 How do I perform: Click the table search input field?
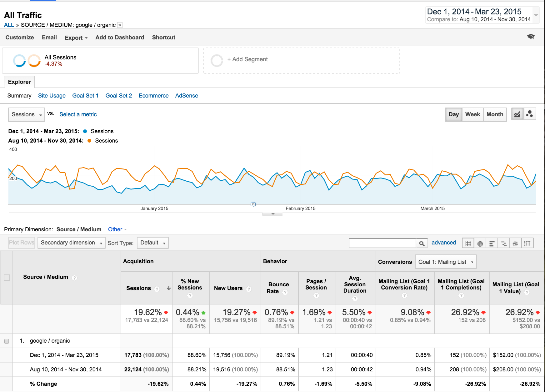pos(382,243)
